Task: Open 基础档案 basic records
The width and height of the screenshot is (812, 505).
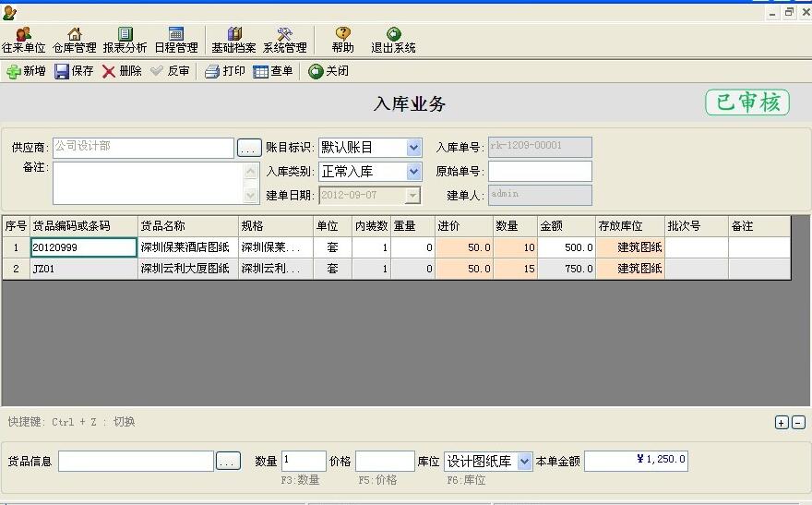Action: coord(233,40)
